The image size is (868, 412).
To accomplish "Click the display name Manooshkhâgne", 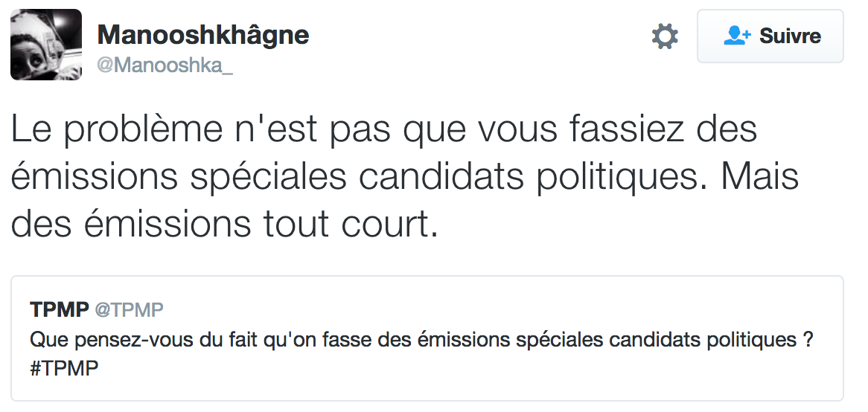I will 203,34.
